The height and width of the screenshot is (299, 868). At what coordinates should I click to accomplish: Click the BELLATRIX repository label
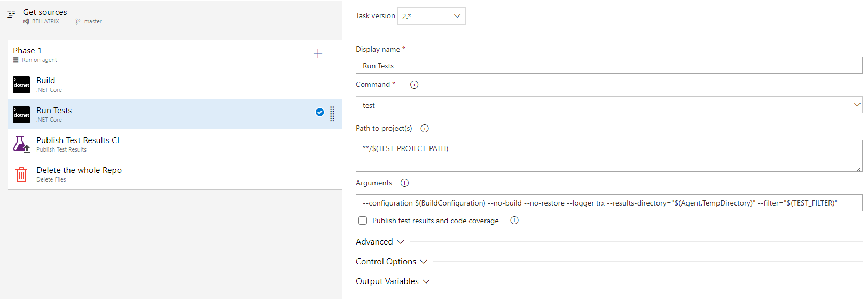[x=45, y=21]
